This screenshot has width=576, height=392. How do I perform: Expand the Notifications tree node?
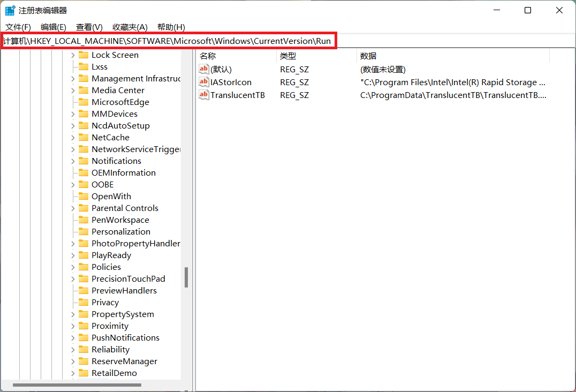click(73, 161)
